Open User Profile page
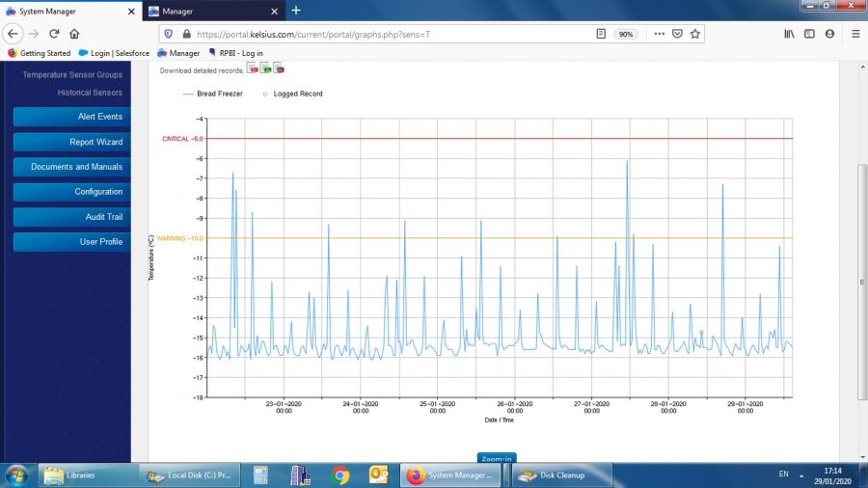Image resolution: width=868 pixels, height=488 pixels. pyautogui.click(x=72, y=242)
